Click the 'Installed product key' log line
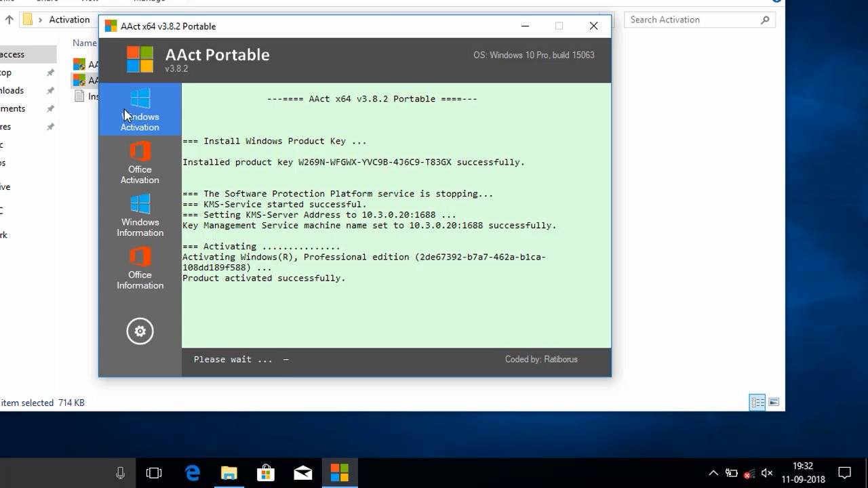The image size is (868, 488). (x=353, y=163)
